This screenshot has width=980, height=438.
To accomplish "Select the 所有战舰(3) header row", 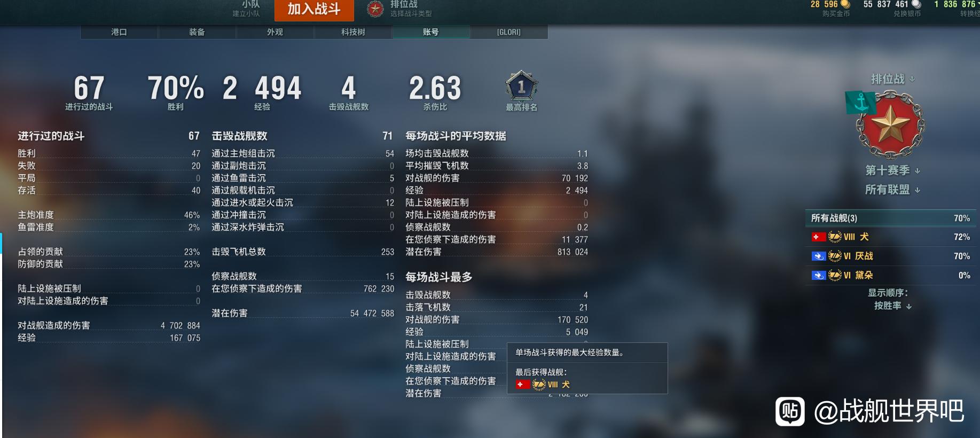I will [891, 218].
